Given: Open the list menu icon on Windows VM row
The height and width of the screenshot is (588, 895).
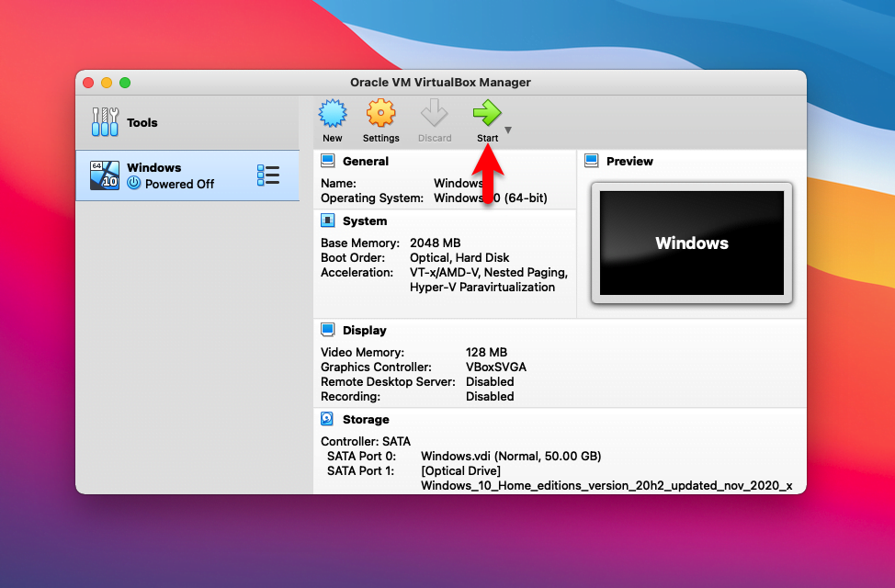Looking at the screenshot, I should (267, 175).
